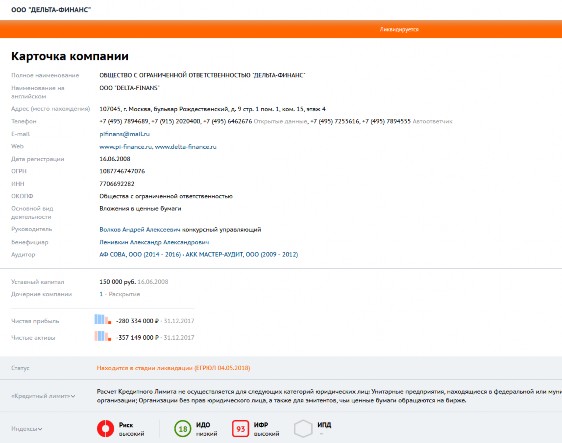Click the red Risk index circle icon
562x443 pixels.
tap(105, 428)
